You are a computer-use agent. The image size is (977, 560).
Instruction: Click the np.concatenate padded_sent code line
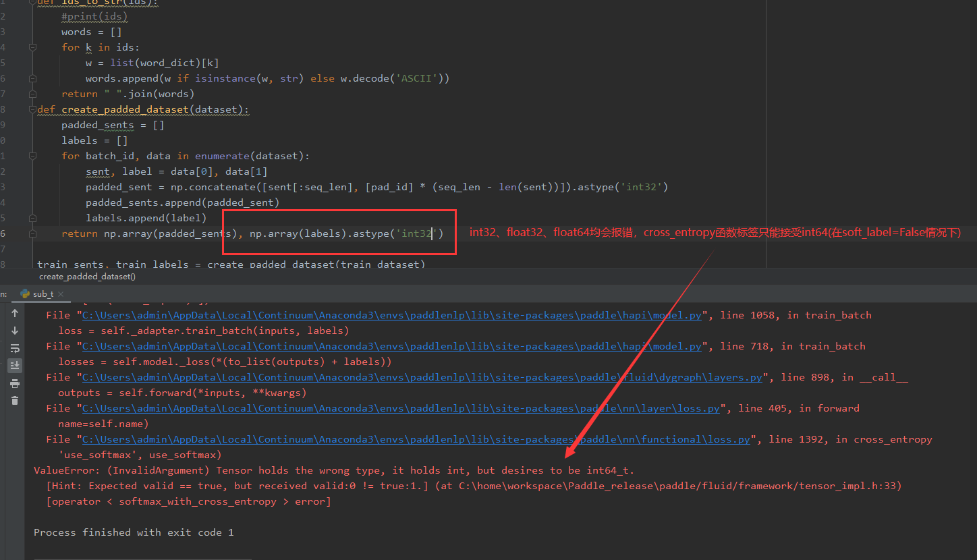click(376, 187)
